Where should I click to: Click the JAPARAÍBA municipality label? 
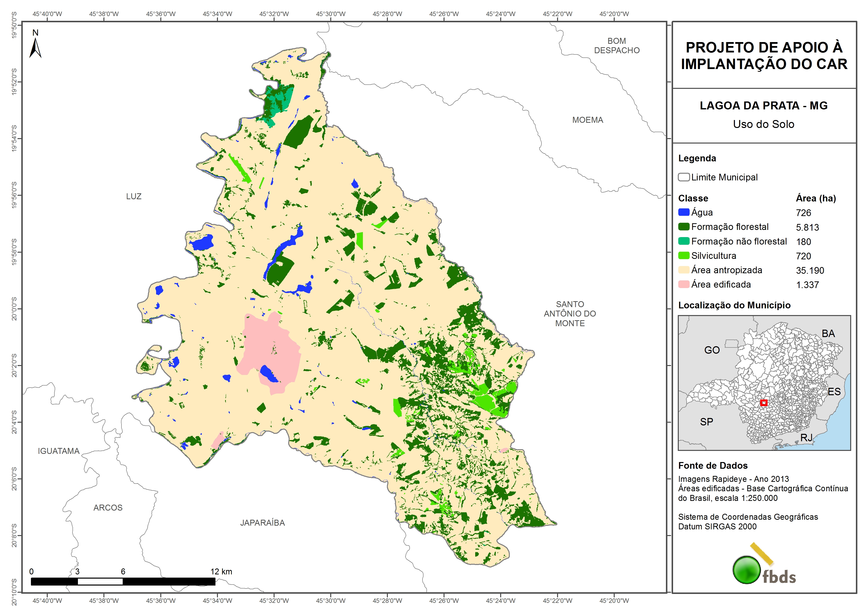coord(262,523)
